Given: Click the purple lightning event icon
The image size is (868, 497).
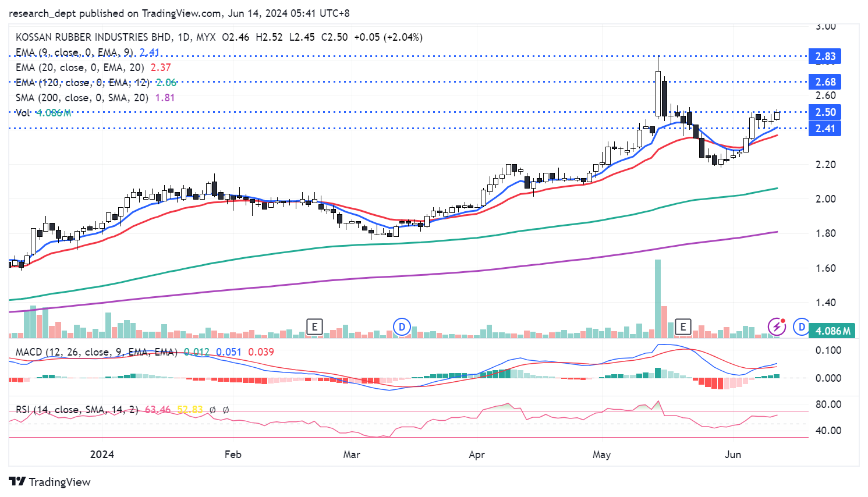Looking at the screenshot, I should (776, 326).
